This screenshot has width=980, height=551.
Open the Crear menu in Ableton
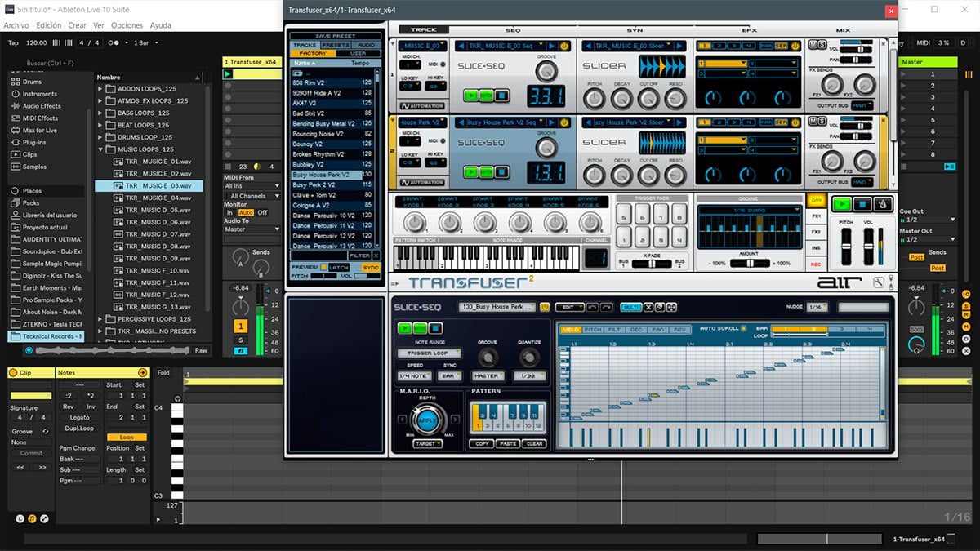pyautogui.click(x=78, y=25)
